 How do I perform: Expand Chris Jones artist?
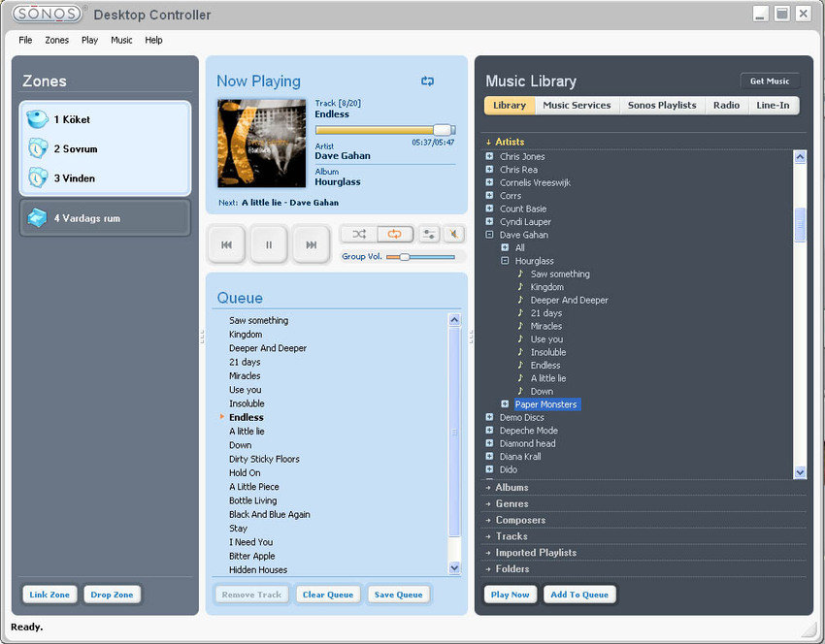[x=489, y=156]
